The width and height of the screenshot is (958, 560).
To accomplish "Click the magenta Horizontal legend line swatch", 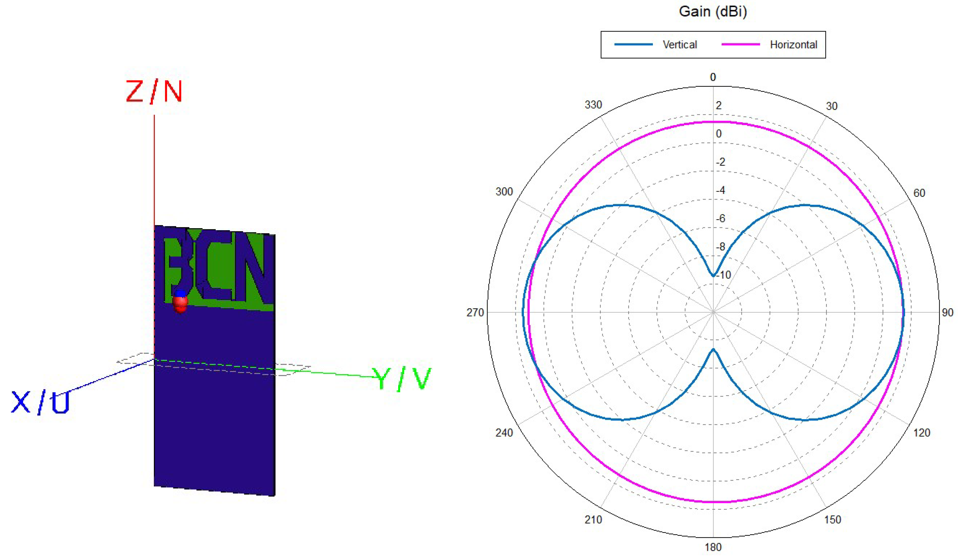I will pos(740,45).
